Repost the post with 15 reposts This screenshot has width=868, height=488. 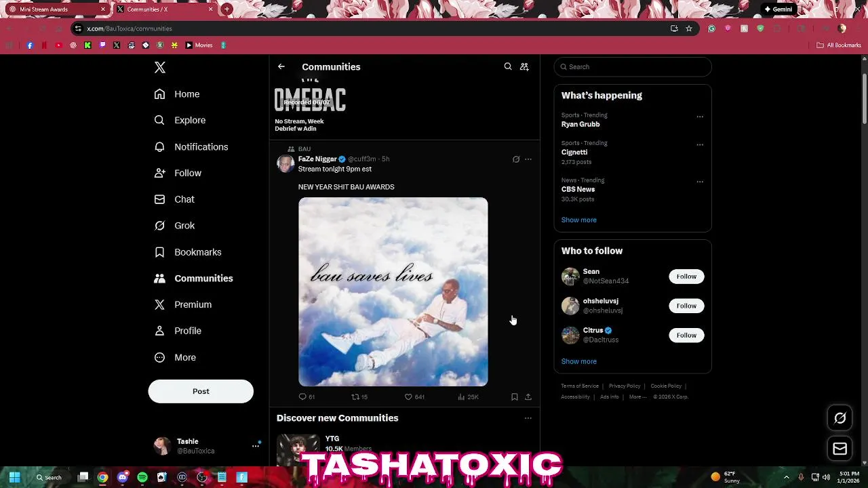tap(359, 397)
